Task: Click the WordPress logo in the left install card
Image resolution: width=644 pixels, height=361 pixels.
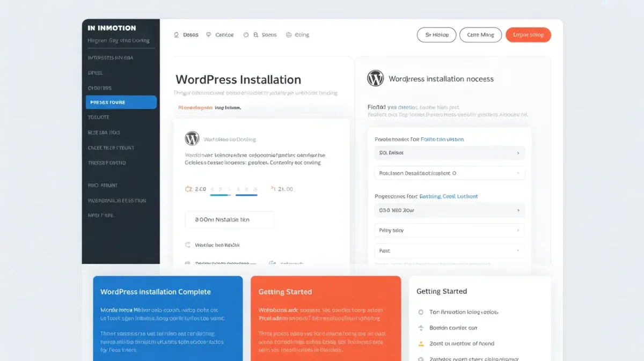Action: [x=192, y=138]
